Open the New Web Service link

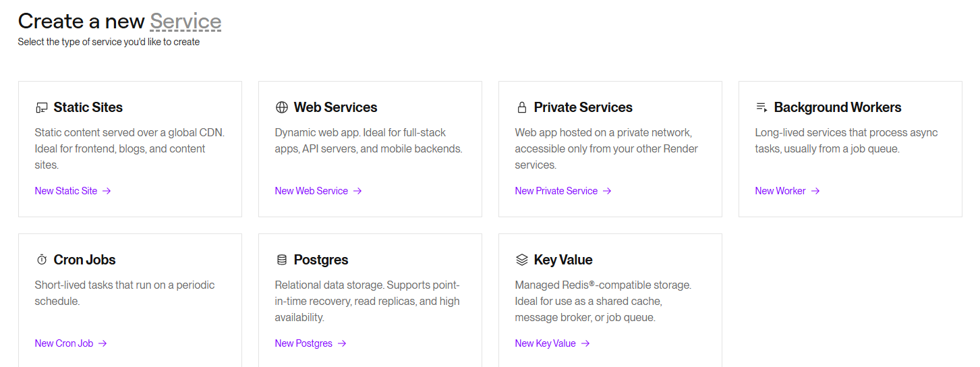312,191
